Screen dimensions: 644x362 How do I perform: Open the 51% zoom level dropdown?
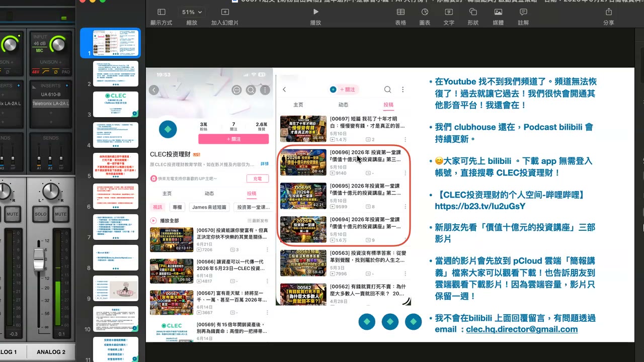[x=192, y=12]
